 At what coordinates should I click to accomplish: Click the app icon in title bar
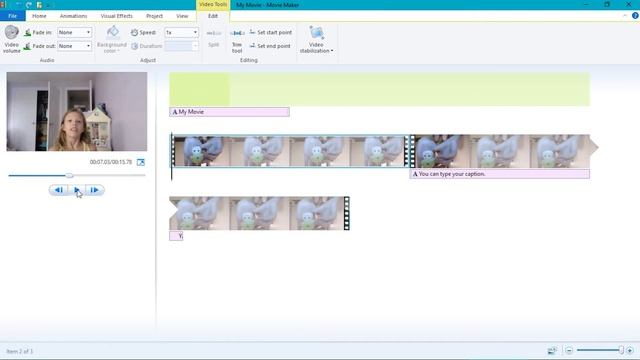coord(3,5)
